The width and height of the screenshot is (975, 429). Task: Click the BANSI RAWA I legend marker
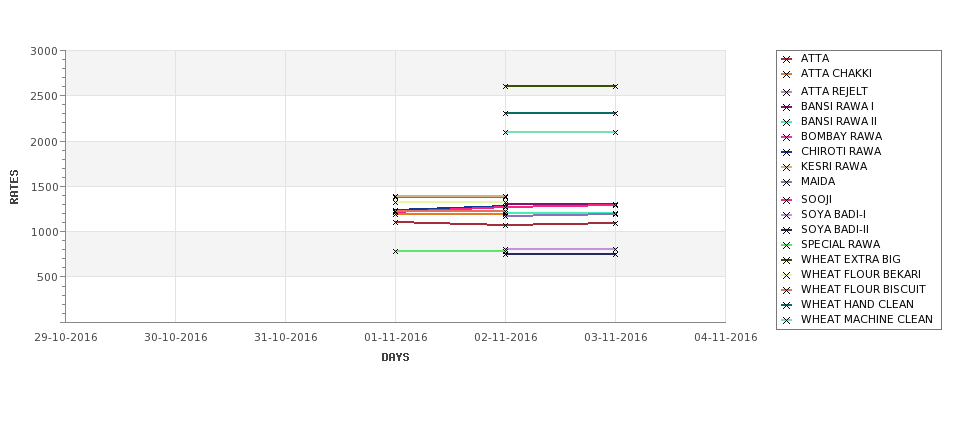pos(786,107)
